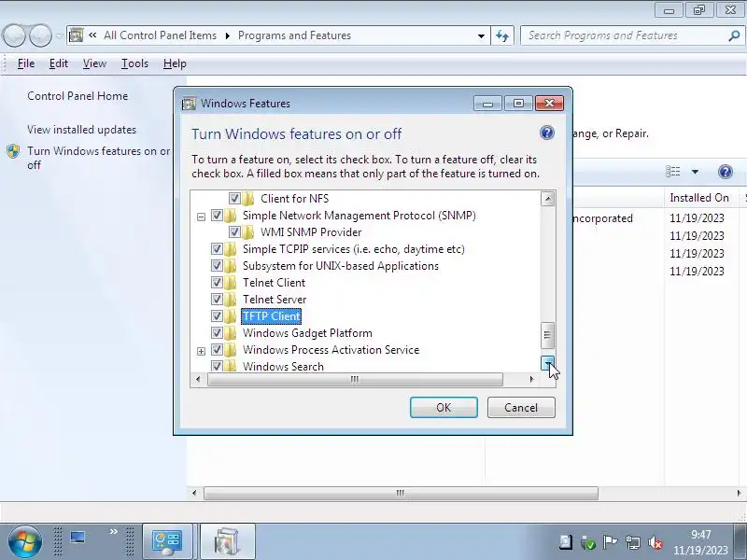747x560 pixels.
Task: Click quick launch overflow chevron
Action: point(113,531)
